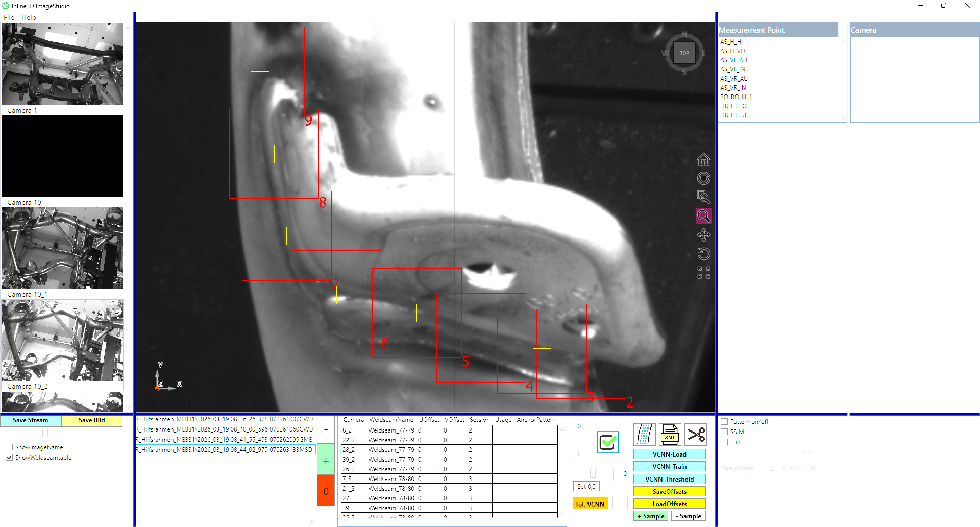The image size is (980, 527).
Task: Click the Save Bild button
Action: click(x=92, y=420)
